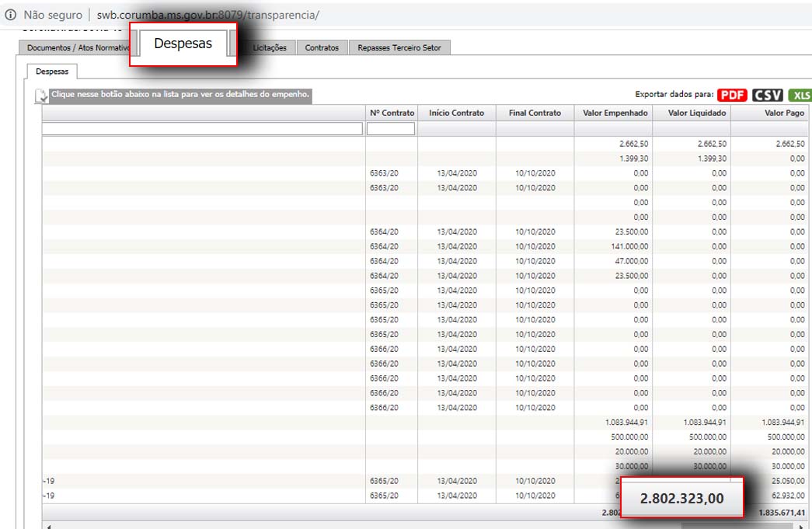
Task: Open Documentos / Atos Normativos tab
Action: pyautogui.click(x=78, y=47)
